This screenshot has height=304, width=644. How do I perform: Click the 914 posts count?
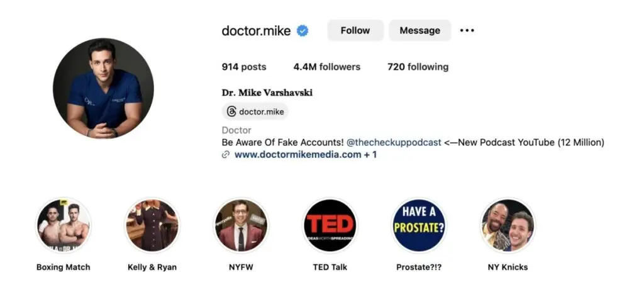(244, 67)
